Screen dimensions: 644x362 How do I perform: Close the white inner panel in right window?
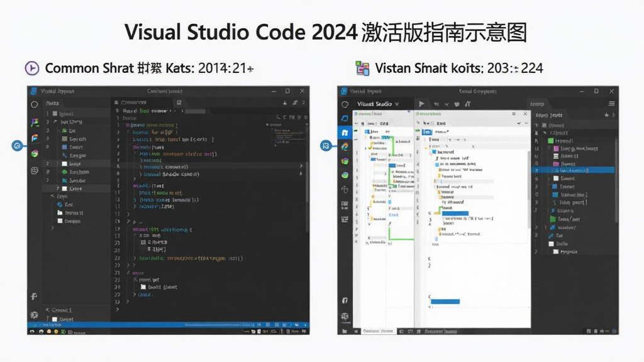point(525,114)
